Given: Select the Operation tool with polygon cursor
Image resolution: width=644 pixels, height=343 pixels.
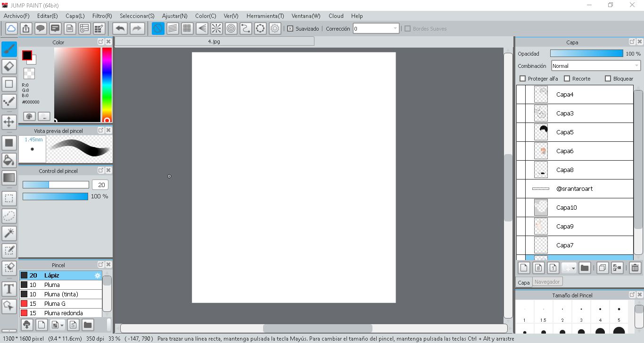Looking at the screenshot, I should pos(9,306).
